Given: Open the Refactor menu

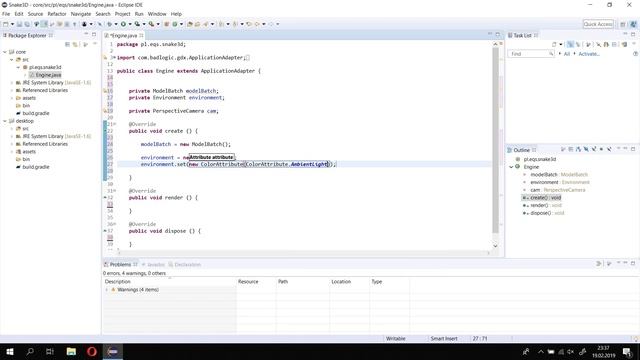Looking at the screenshot, I should pyautogui.click(x=57, y=14).
